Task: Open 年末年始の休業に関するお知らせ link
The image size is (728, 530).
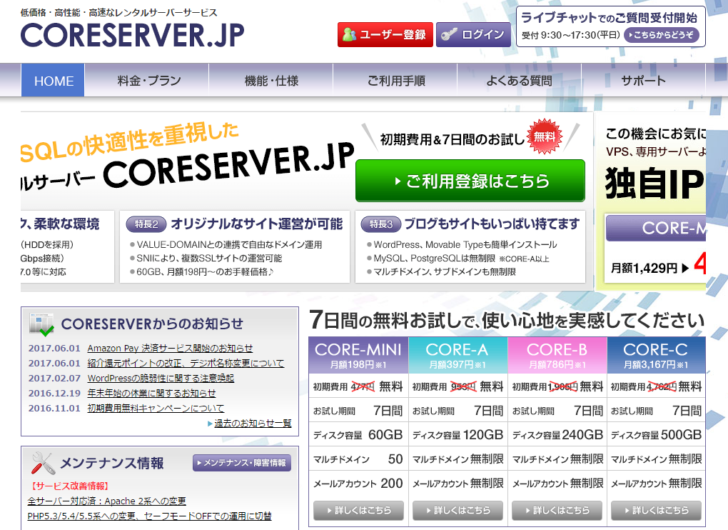Action: click(151, 393)
